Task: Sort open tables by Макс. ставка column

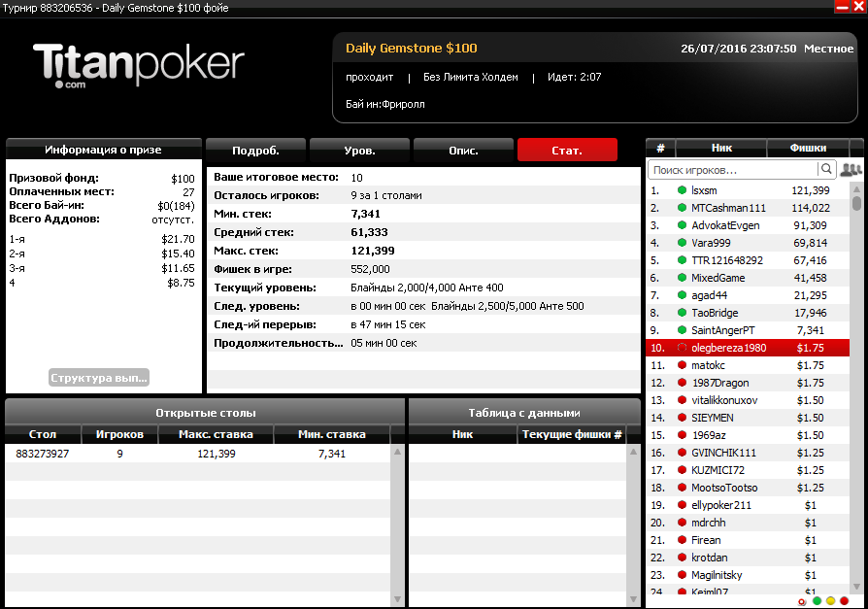Action: pyautogui.click(x=216, y=434)
